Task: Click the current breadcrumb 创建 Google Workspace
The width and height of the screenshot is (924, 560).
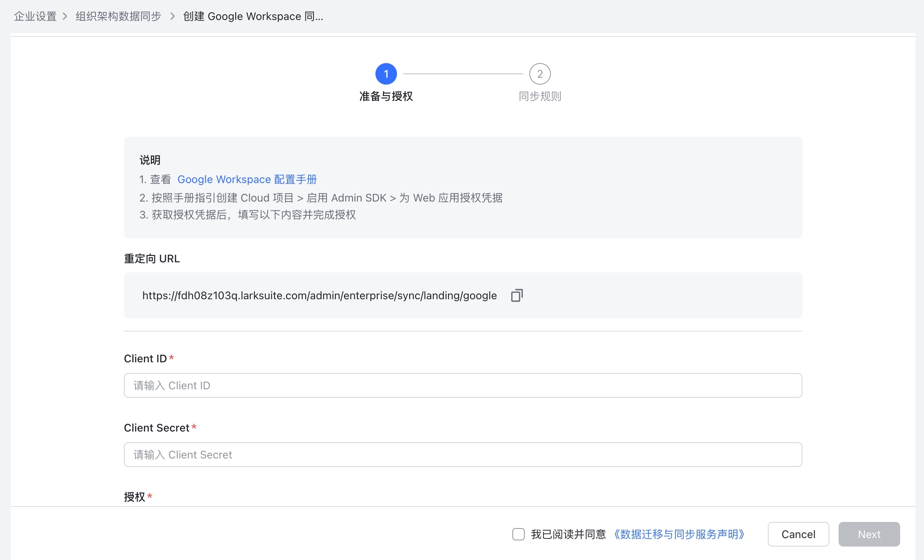Action: (253, 16)
